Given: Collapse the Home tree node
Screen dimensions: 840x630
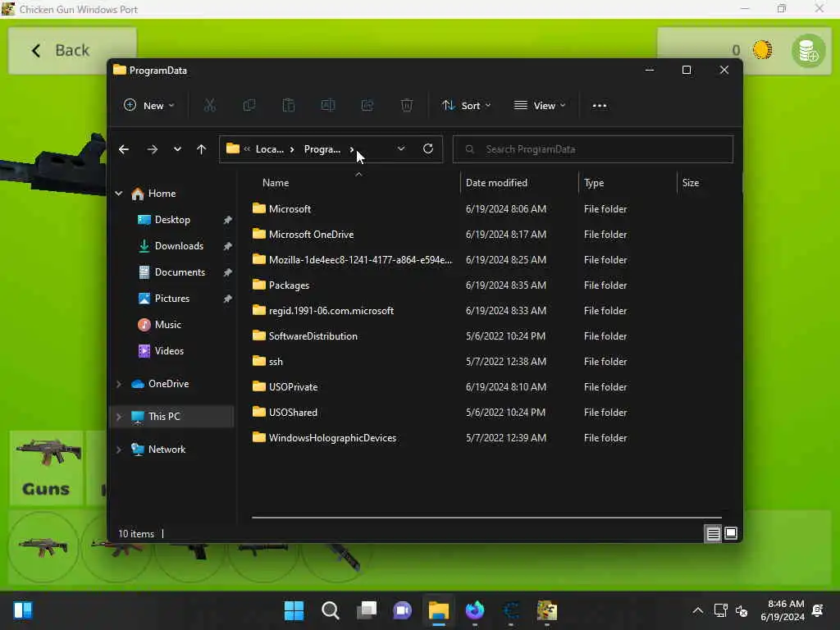Looking at the screenshot, I should (x=119, y=194).
